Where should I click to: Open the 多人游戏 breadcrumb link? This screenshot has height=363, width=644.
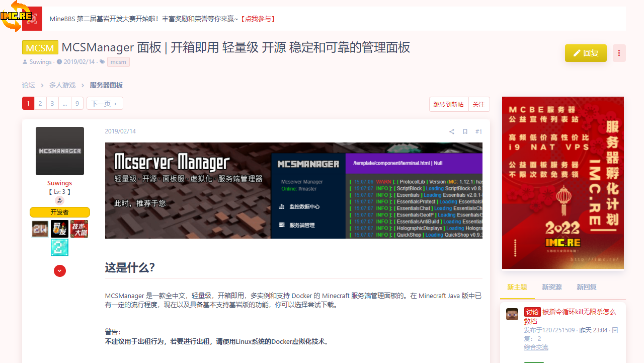(62, 85)
